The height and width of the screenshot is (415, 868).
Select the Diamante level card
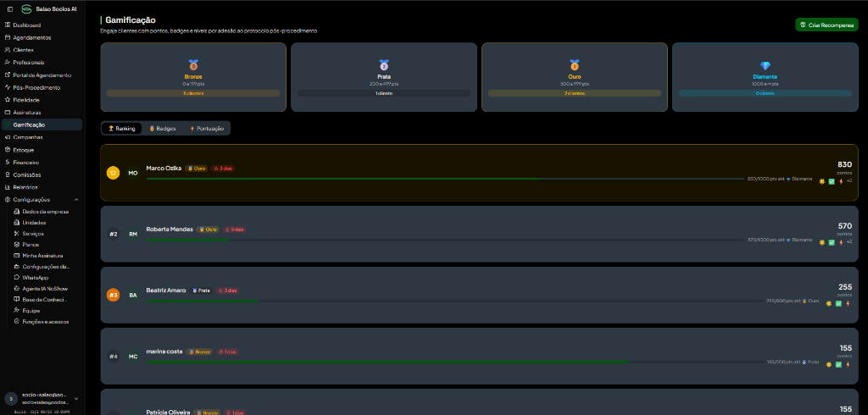765,77
